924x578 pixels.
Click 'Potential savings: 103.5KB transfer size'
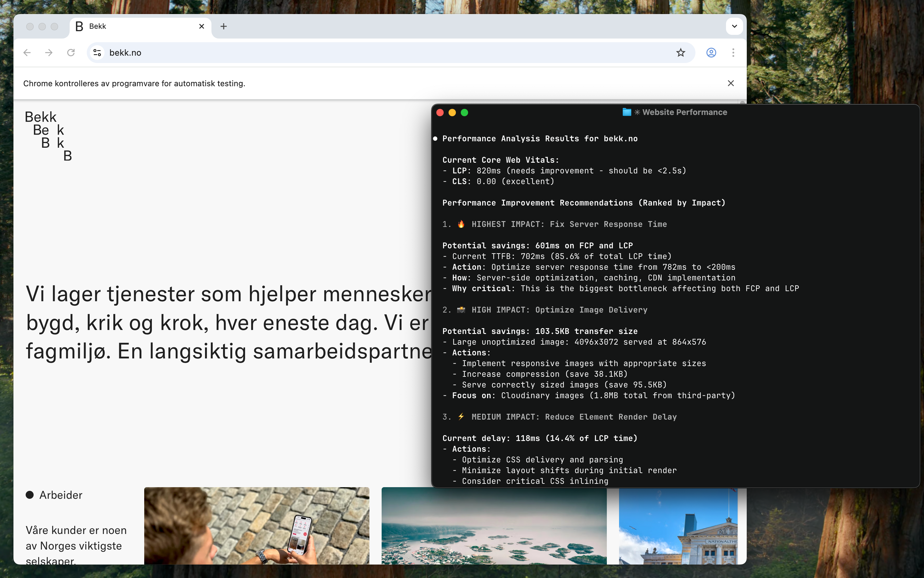(540, 332)
